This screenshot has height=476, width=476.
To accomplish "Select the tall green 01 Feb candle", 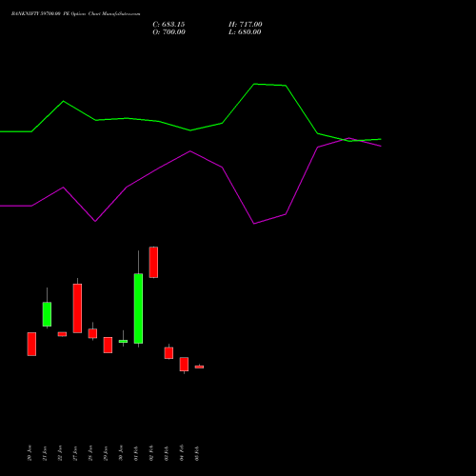I will tap(138, 308).
